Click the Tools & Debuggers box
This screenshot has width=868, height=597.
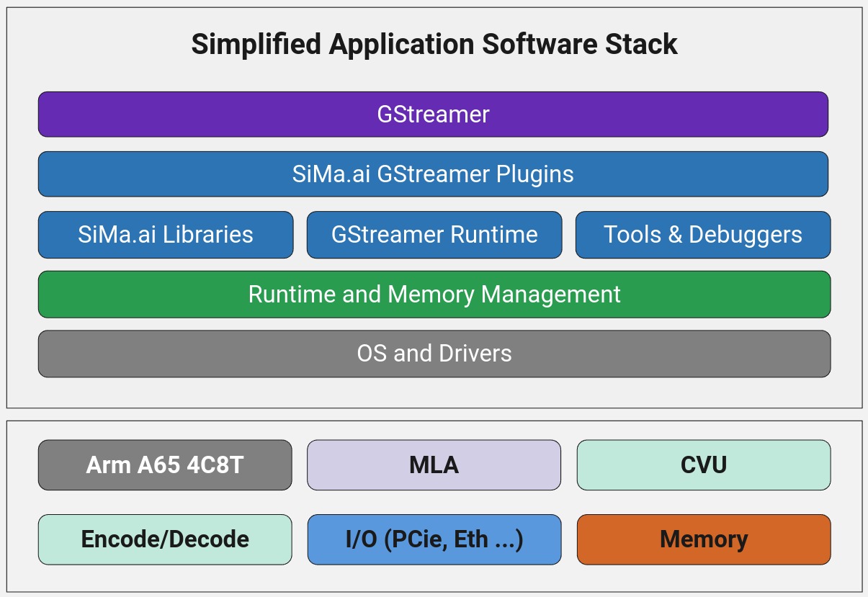tap(703, 234)
